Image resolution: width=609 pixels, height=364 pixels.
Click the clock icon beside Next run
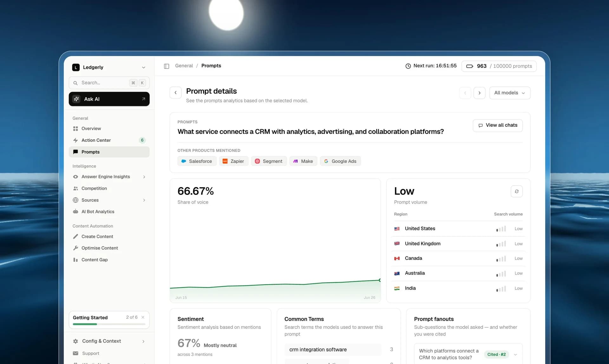(x=408, y=66)
